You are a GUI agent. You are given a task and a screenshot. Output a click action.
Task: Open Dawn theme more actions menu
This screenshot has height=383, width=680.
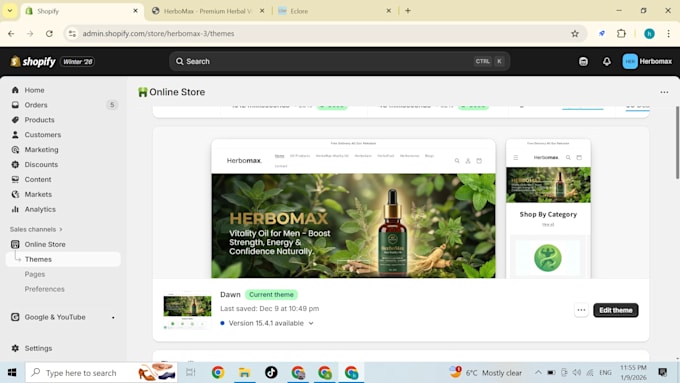click(581, 310)
